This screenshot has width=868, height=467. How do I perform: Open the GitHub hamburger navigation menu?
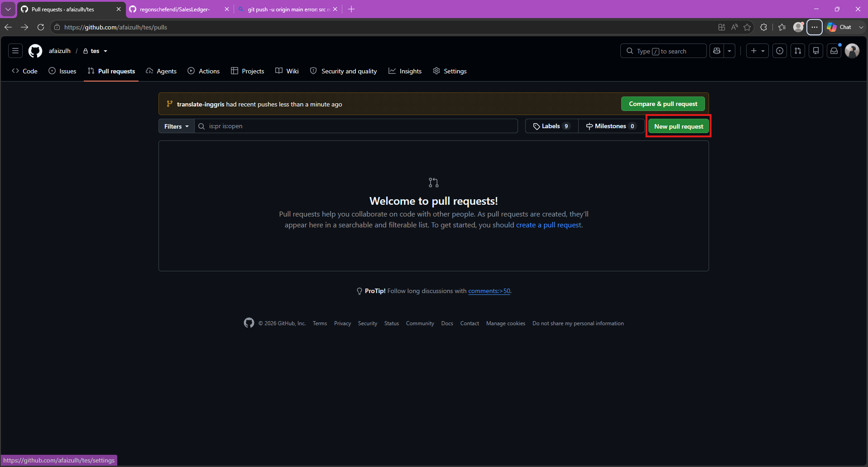click(15, 51)
